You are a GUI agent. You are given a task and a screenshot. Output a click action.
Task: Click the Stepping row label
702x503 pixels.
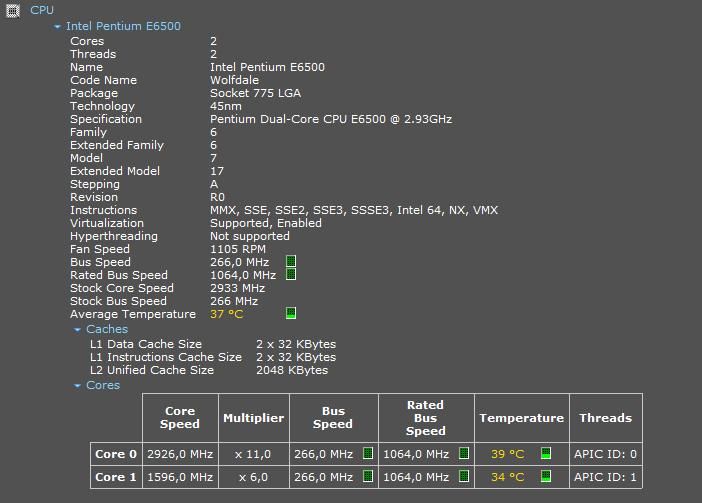(x=95, y=183)
